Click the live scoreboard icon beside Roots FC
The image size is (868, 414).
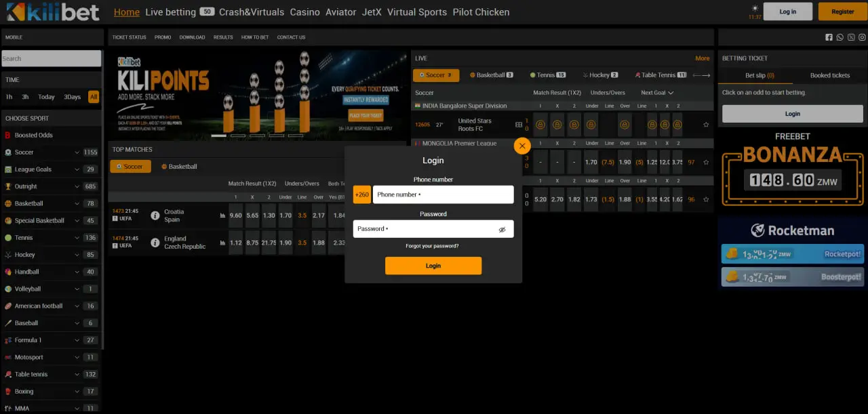click(x=519, y=125)
